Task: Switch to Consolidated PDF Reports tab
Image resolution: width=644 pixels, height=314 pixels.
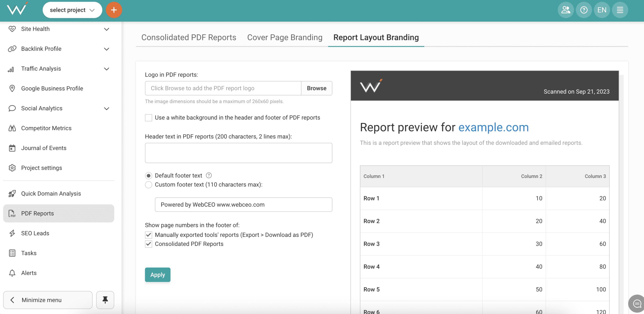Action: pos(189,37)
